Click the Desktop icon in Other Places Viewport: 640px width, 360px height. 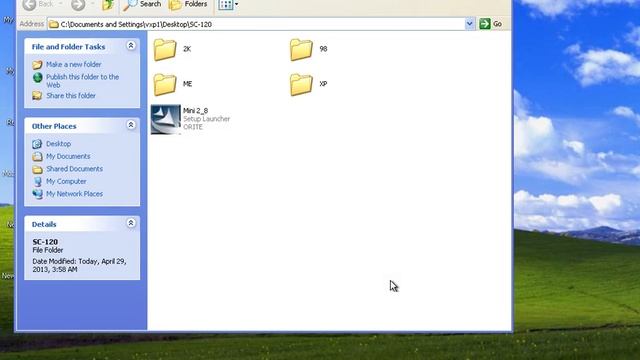[x=37, y=144]
